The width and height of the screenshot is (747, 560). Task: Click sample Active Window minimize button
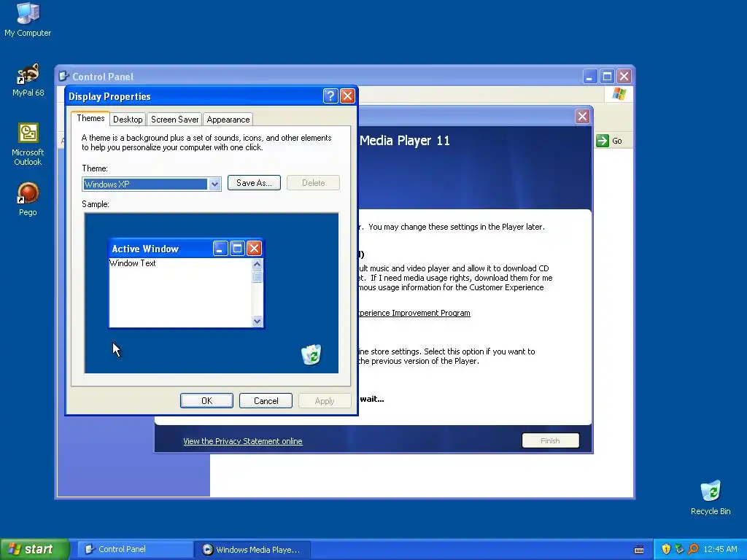click(220, 248)
